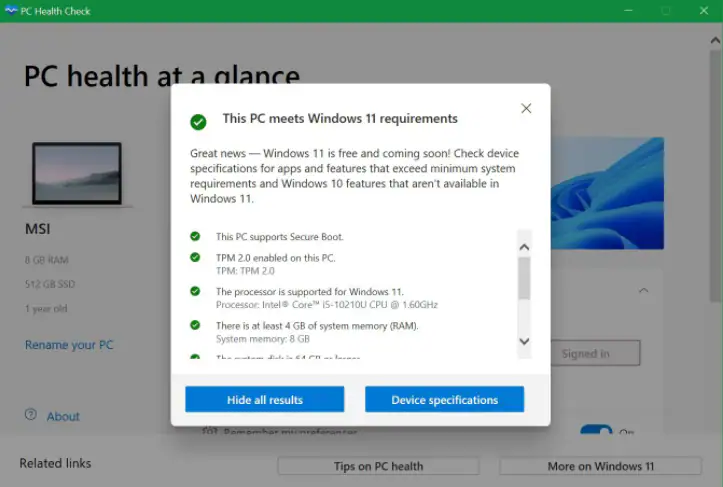Click the green checkmark beside the dialog title
This screenshot has width=723, height=487.
click(198, 122)
